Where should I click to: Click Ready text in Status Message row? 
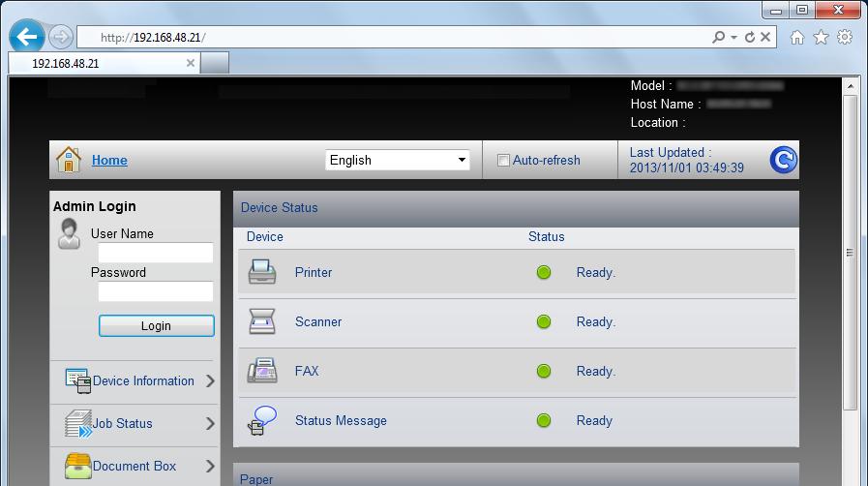click(594, 421)
